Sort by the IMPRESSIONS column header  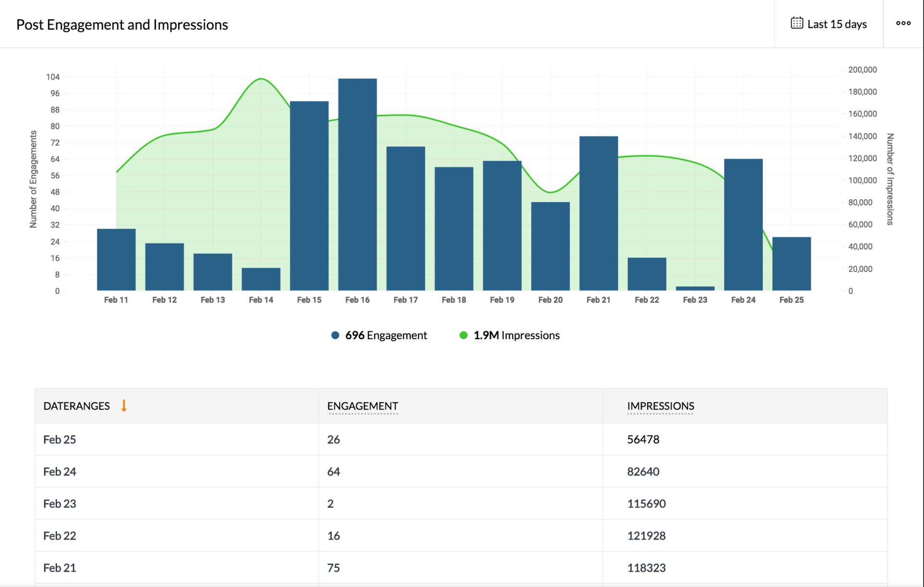[660, 406]
